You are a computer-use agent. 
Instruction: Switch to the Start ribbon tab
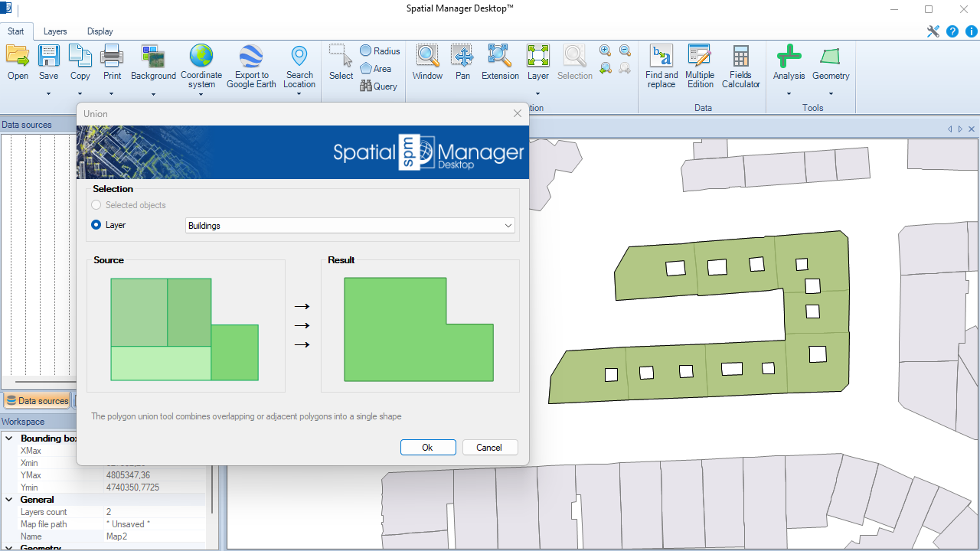tap(16, 31)
